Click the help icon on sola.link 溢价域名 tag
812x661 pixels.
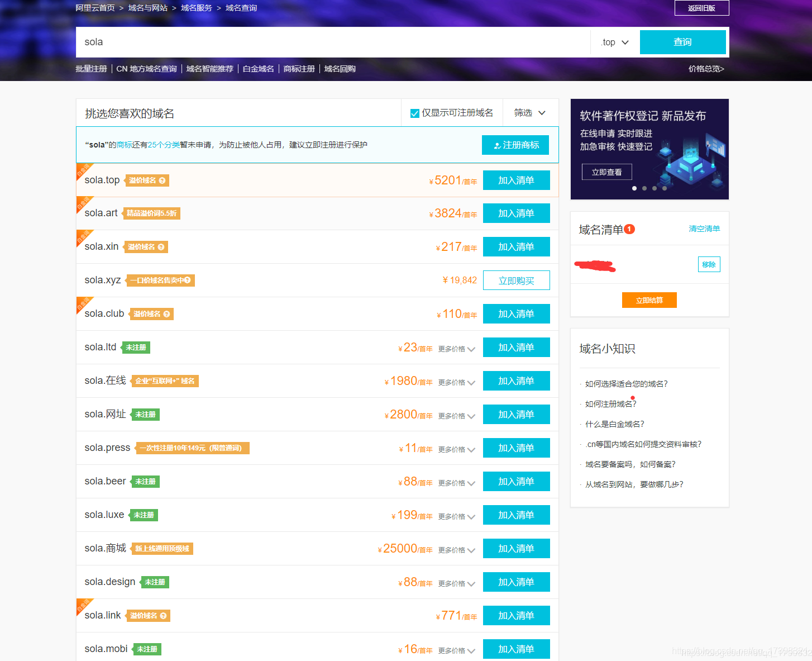[x=163, y=615]
